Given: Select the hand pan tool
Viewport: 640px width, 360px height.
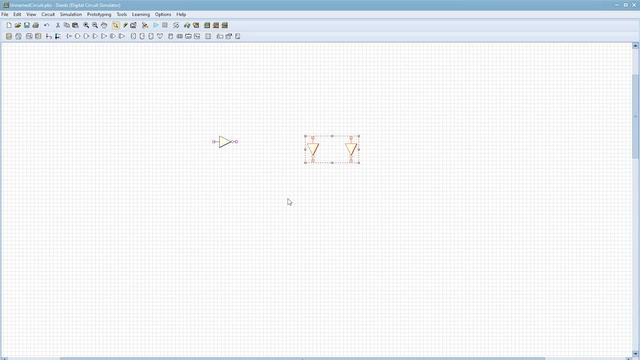Looking at the screenshot, I should [104, 25].
